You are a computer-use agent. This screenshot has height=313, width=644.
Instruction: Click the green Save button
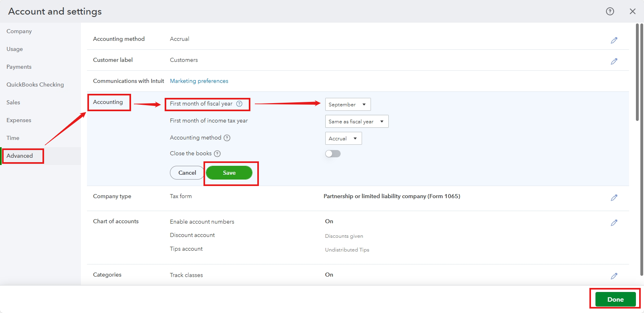pyautogui.click(x=229, y=173)
